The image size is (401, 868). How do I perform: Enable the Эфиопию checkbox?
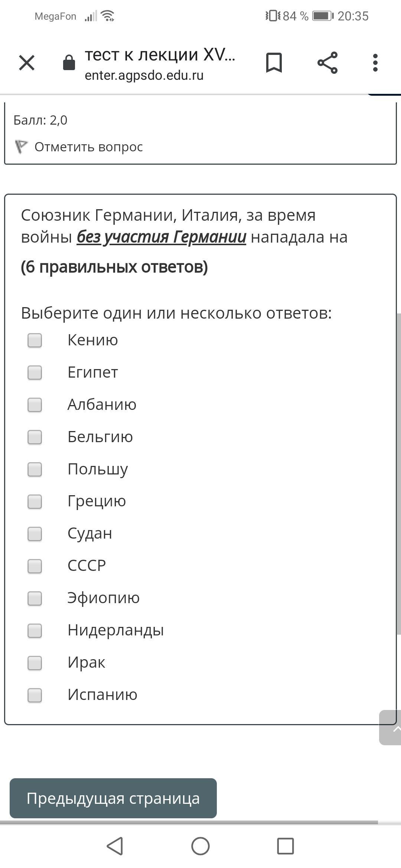pos(35,598)
